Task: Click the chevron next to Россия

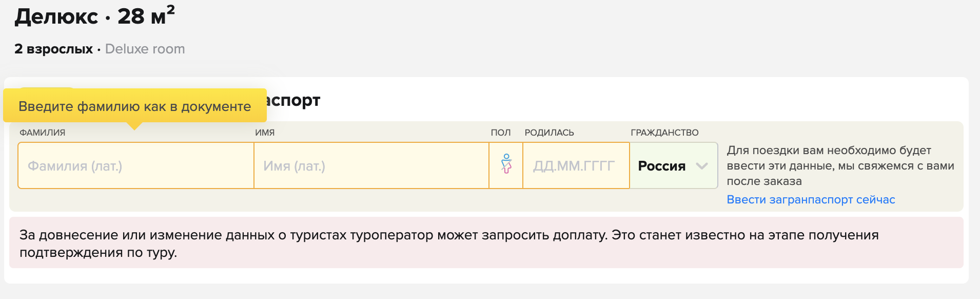Action: click(702, 166)
